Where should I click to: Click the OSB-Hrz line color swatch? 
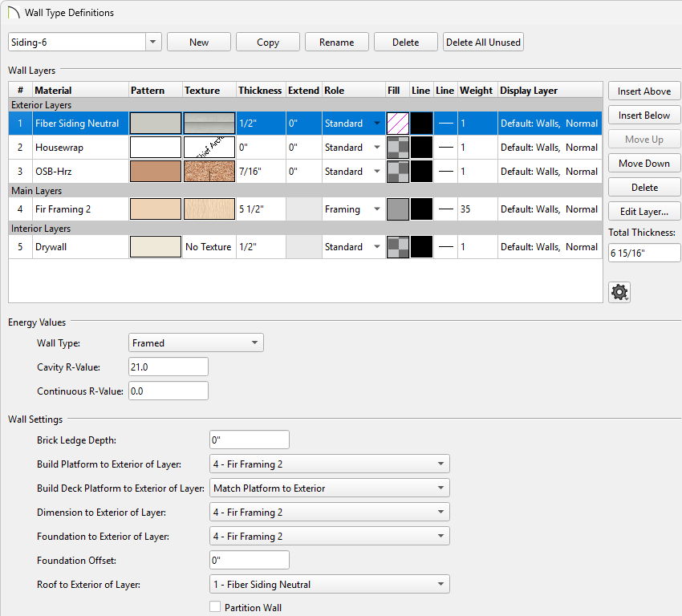tap(421, 172)
